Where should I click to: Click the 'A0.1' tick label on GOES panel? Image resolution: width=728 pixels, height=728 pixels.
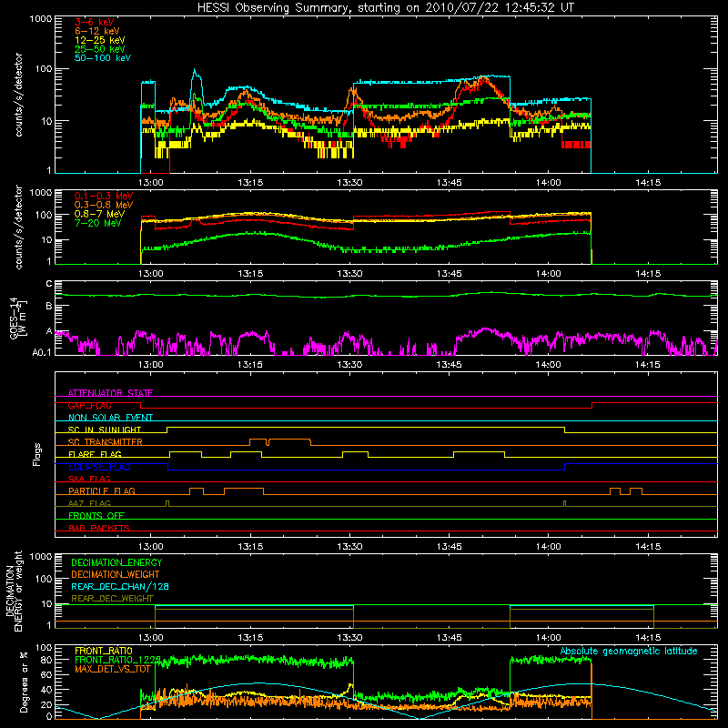point(42,352)
